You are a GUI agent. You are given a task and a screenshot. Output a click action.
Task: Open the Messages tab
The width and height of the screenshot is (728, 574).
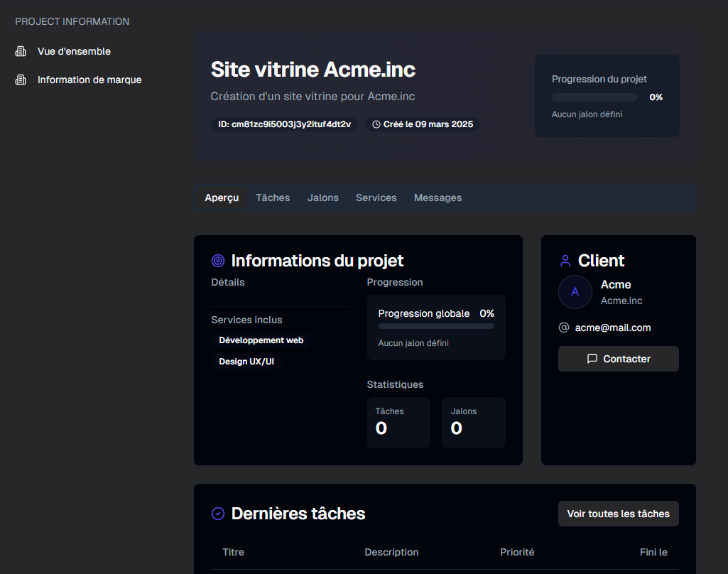pyautogui.click(x=438, y=197)
